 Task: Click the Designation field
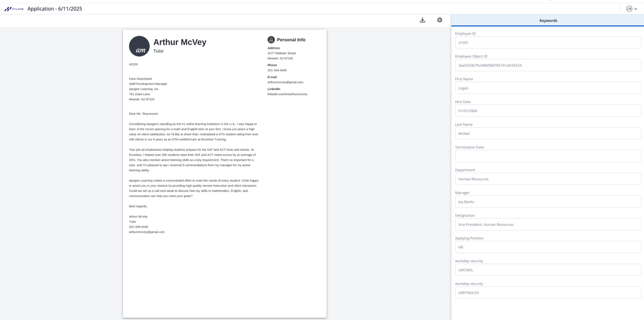(548, 225)
